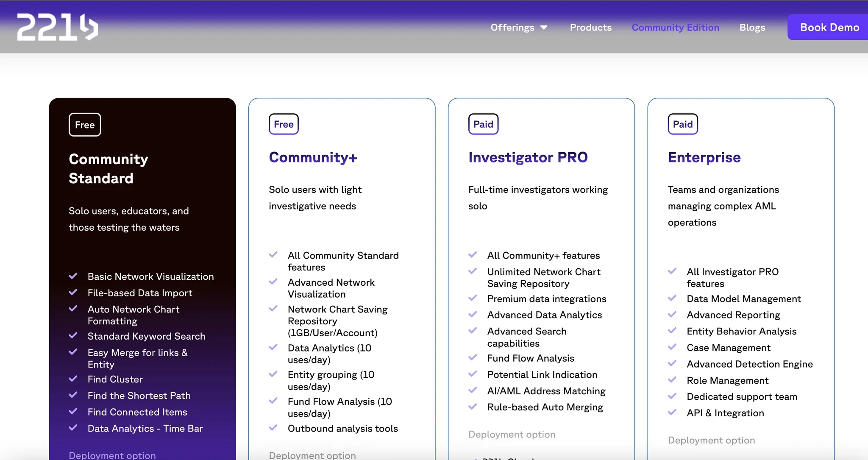Click checkmark beside Premium data integrations
Viewport: 868px width, 460px height.
473,298
